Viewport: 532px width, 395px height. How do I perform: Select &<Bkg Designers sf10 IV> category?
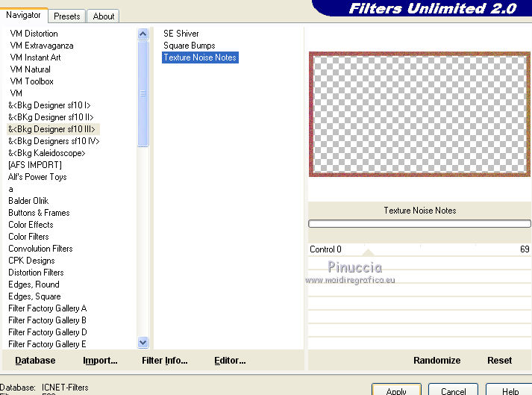click(x=54, y=141)
